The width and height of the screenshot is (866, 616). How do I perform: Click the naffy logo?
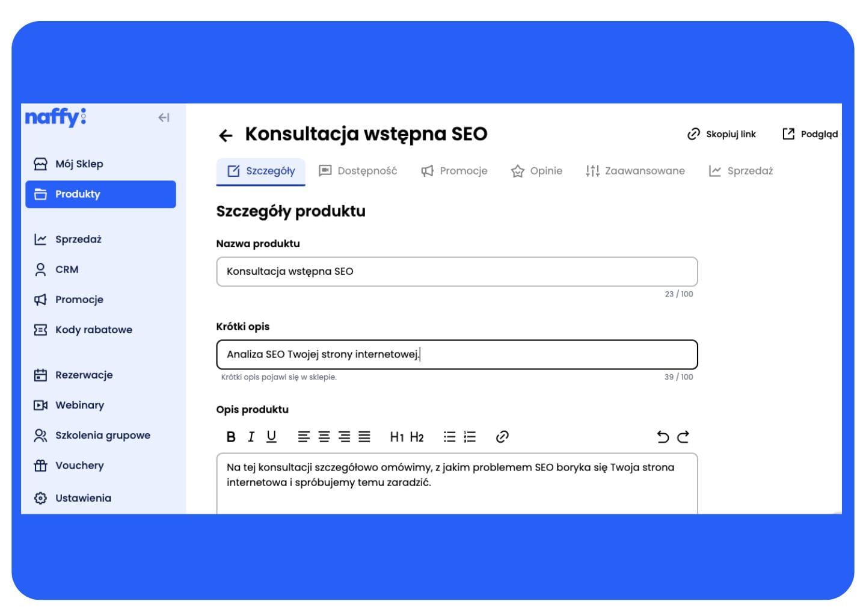[55, 117]
